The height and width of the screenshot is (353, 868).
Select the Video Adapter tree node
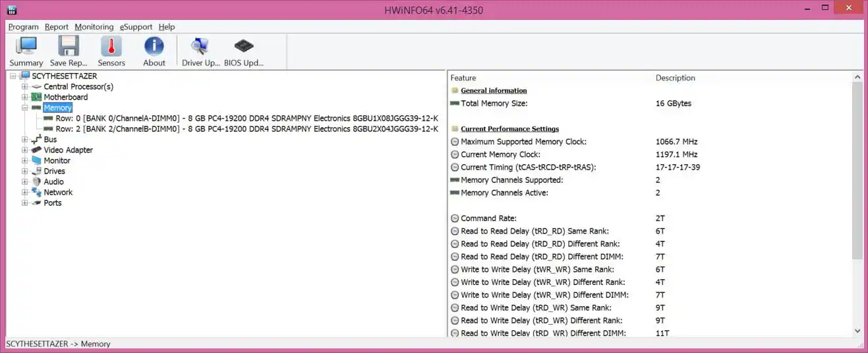68,150
